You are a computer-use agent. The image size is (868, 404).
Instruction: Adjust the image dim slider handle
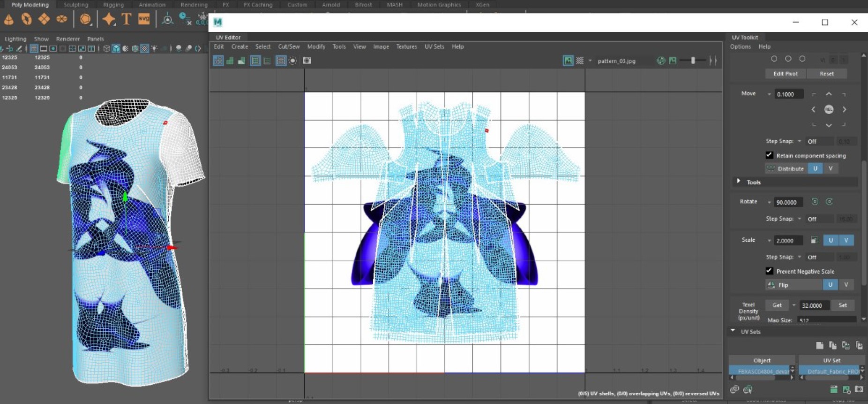(693, 61)
